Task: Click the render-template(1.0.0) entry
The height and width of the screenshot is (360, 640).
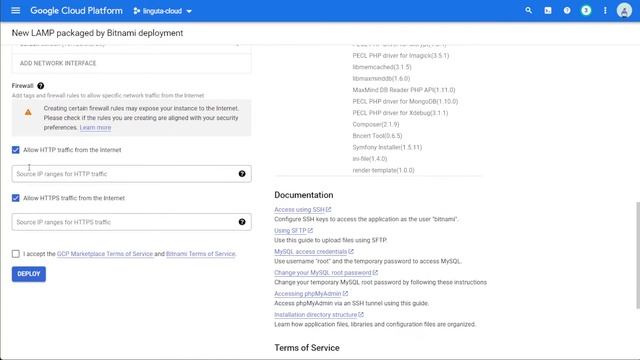Action: click(x=383, y=170)
